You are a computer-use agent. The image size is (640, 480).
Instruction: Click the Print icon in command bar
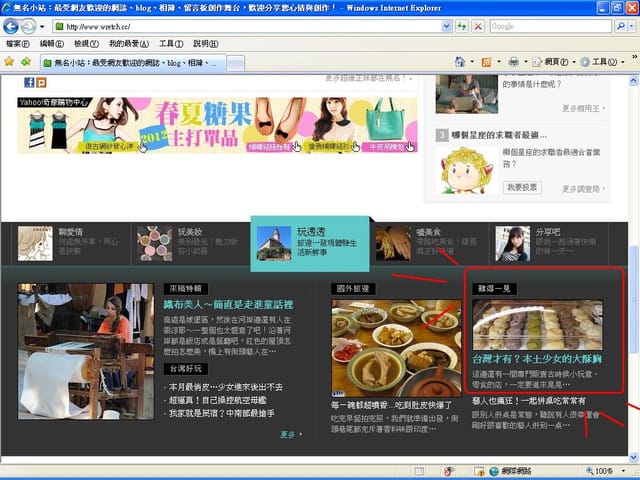513,62
